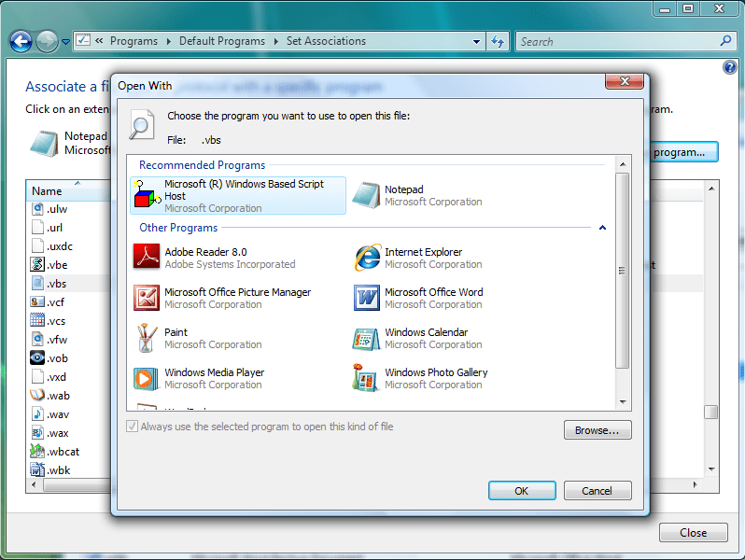Viewport: 745px width, 560px height.
Task: Expand the Default Programs breadcrumb arrow
Action: 276,41
